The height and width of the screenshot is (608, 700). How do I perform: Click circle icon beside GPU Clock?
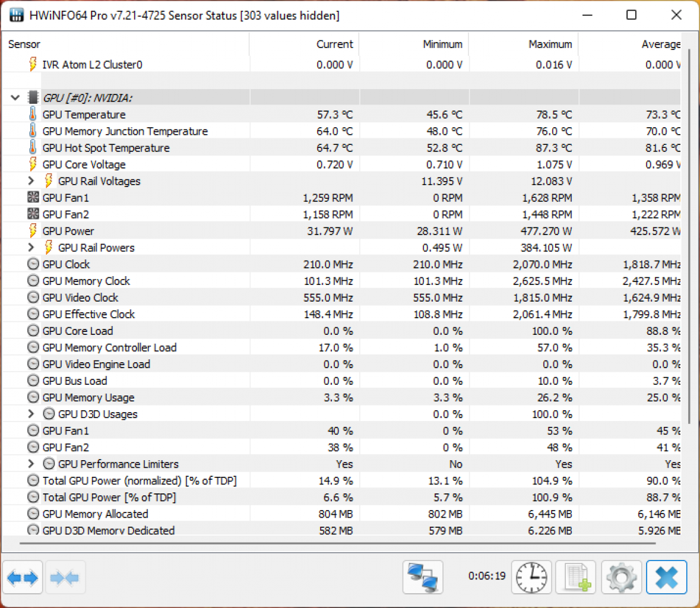pyautogui.click(x=33, y=264)
